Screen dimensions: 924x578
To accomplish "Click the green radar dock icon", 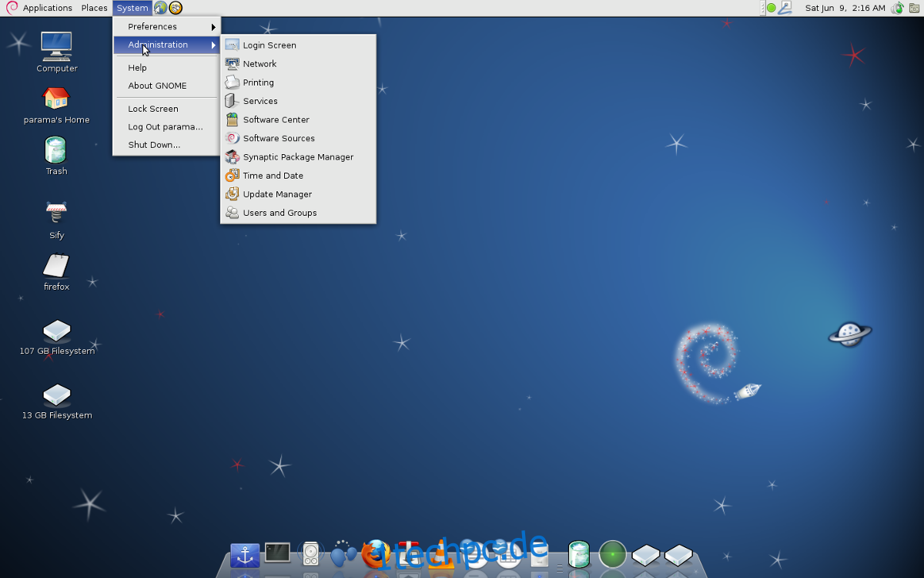I will (613, 555).
